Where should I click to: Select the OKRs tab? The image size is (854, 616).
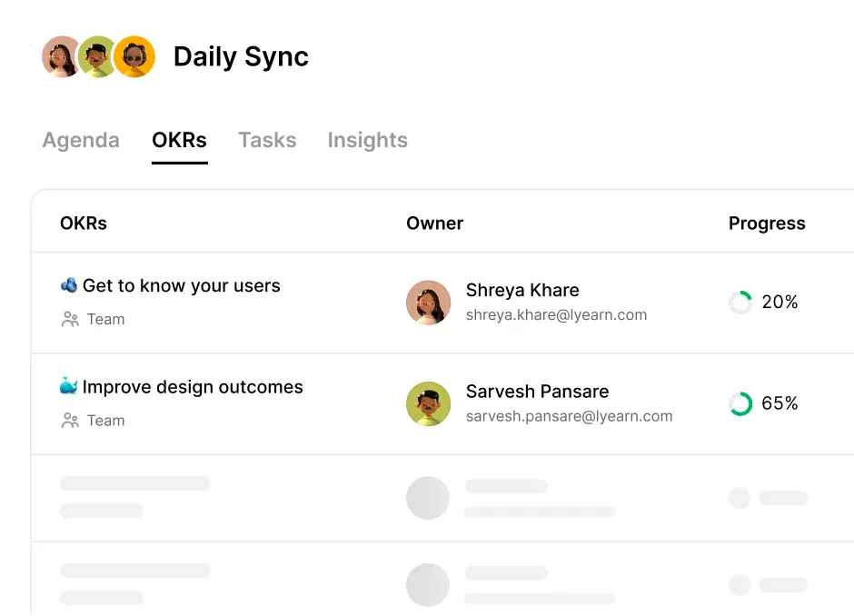[x=179, y=141]
